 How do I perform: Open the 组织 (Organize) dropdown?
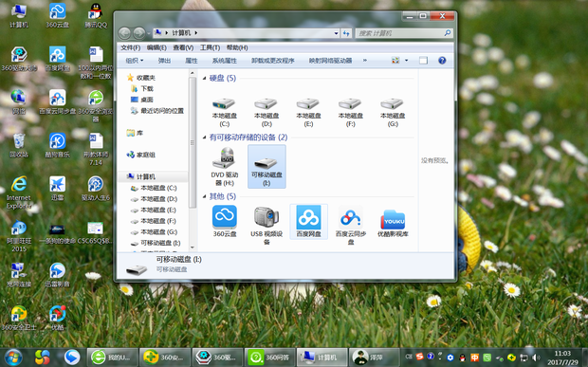[135, 61]
